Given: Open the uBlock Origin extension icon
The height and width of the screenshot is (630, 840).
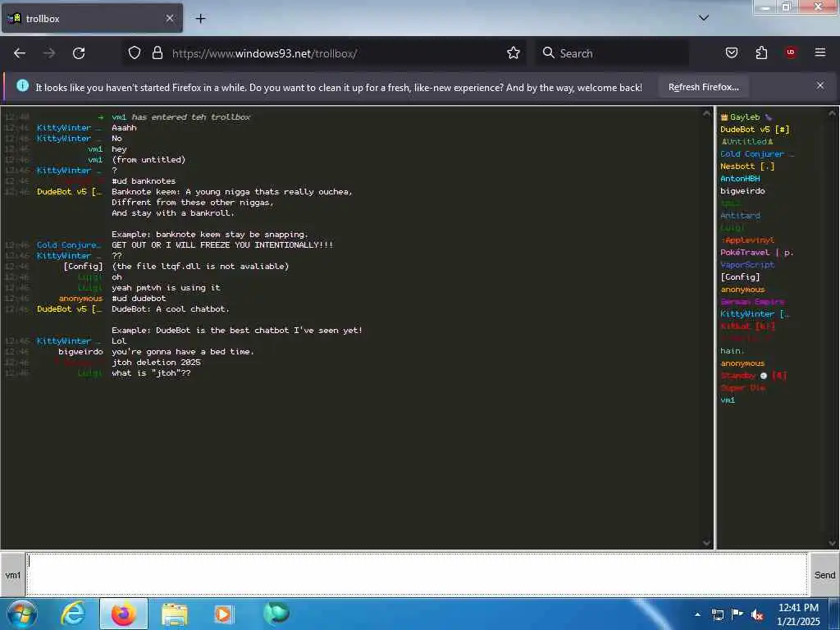Looking at the screenshot, I should point(791,52).
